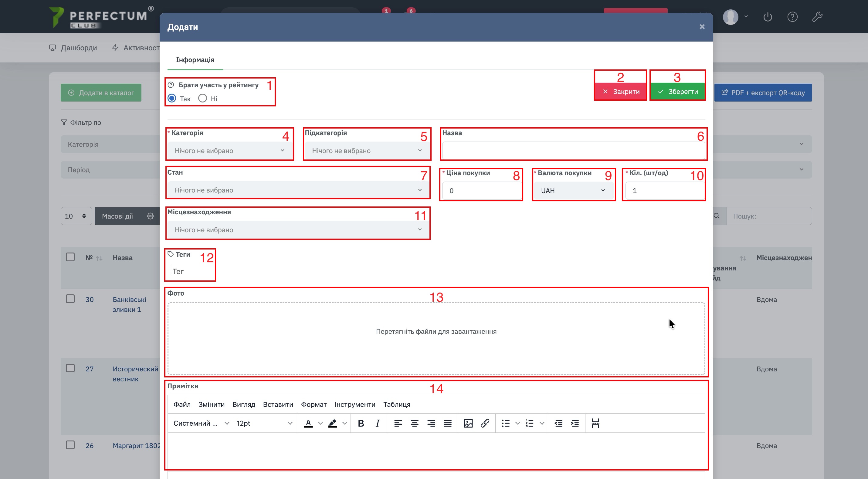This screenshot has width=868, height=479.
Task: Select the 'Ні' rating radio option
Action: pos(202,98)
